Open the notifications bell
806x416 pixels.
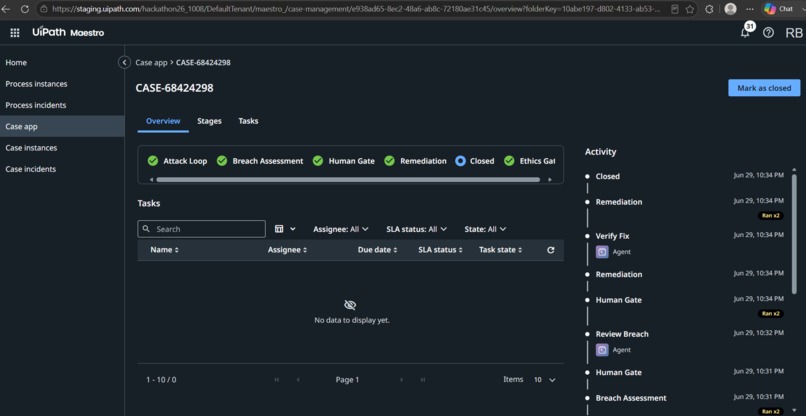pos(745,33)
